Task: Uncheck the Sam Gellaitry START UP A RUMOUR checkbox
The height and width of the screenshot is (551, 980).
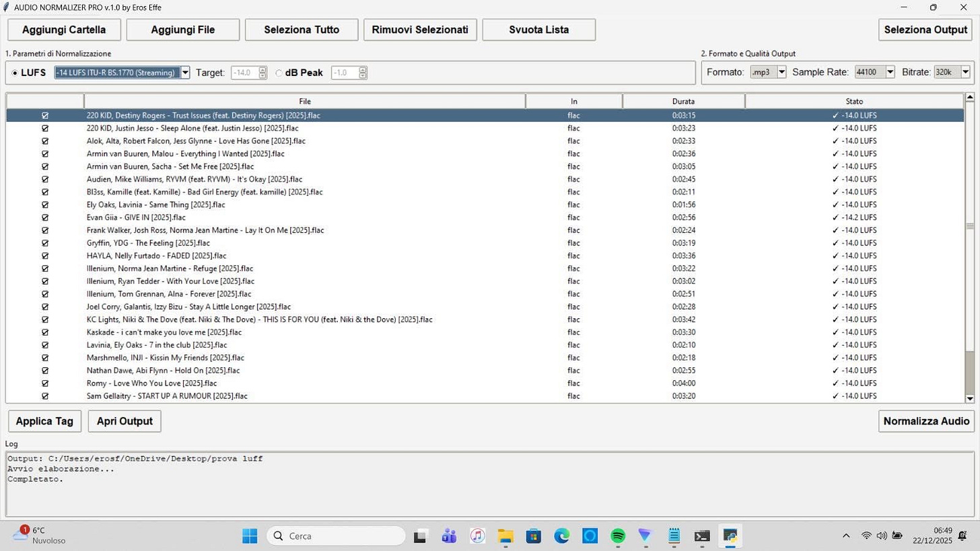Action: pos(45,396)
